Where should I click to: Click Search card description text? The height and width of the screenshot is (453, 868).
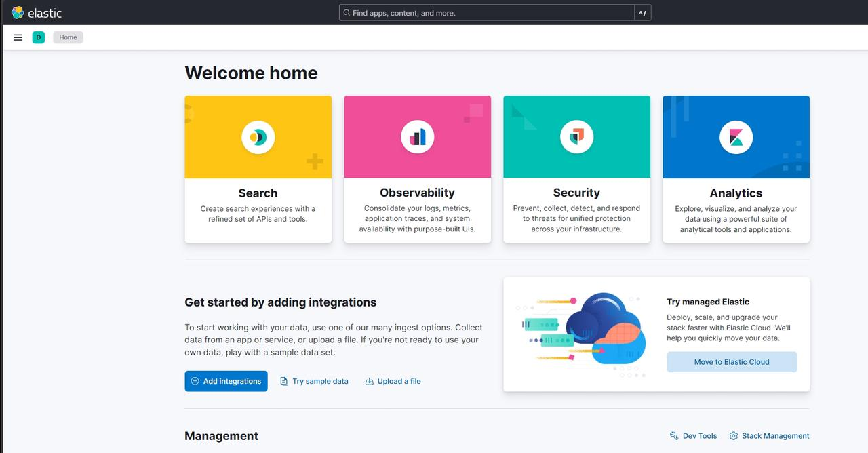click(x=258, y=214)
